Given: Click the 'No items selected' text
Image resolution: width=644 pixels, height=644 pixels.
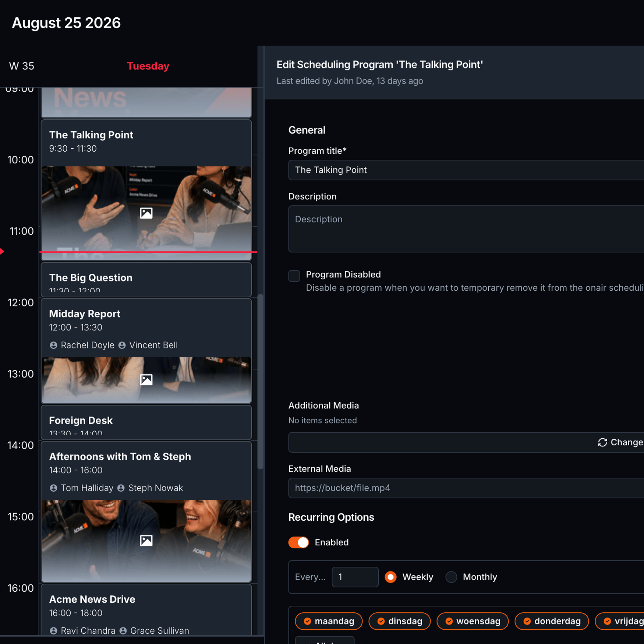Looking at the screenshot, I should [323, 420].
